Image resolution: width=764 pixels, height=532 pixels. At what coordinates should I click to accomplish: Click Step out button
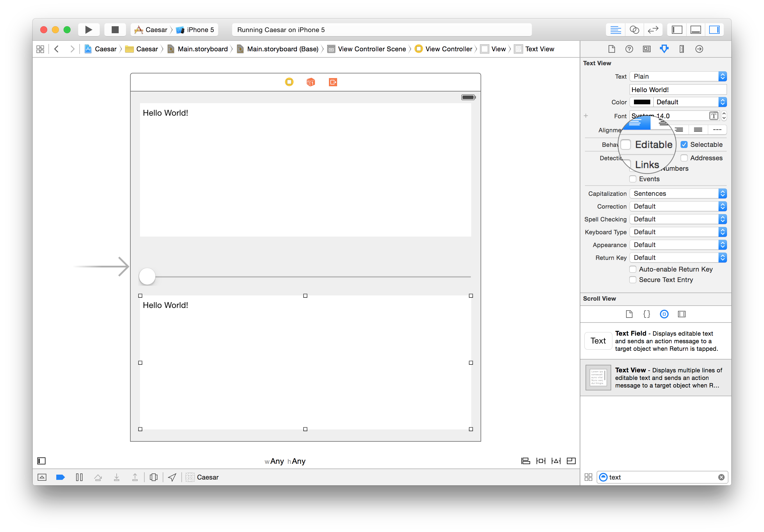(135, 477)
